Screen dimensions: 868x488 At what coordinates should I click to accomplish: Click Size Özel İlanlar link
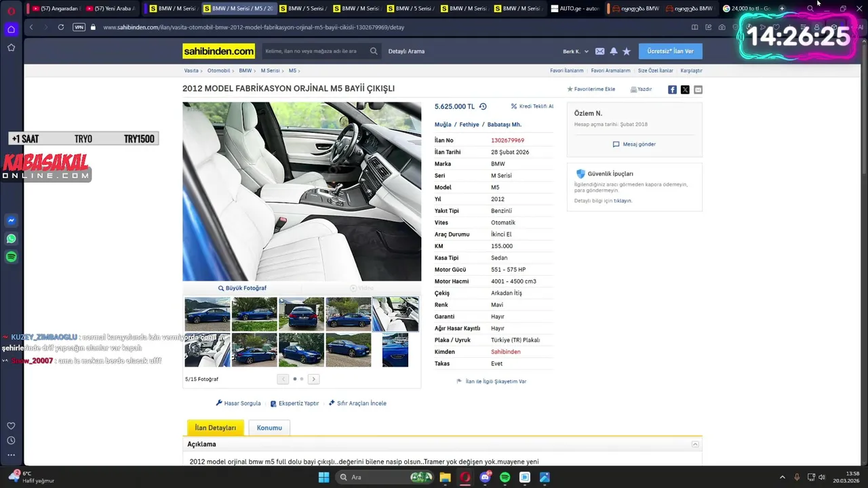pos(655,70)
